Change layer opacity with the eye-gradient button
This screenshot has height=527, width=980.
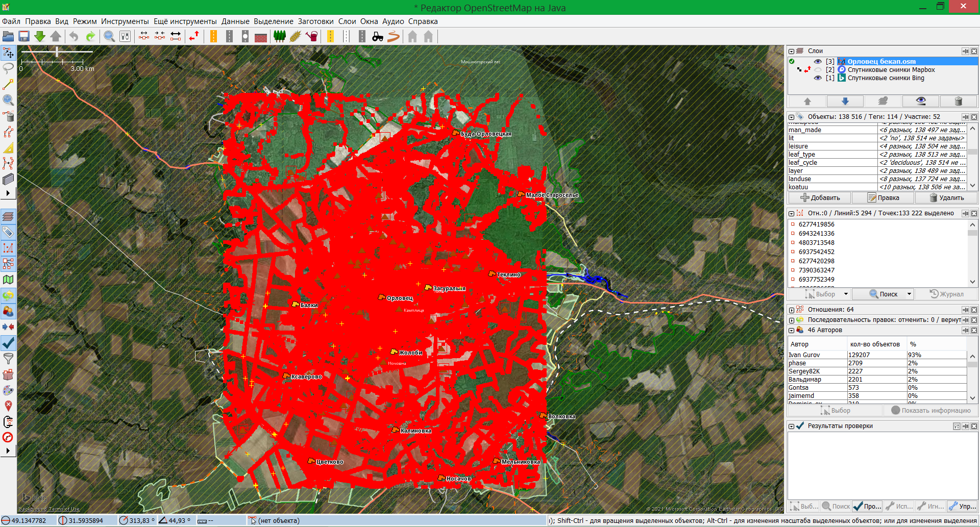coord(921,101)
